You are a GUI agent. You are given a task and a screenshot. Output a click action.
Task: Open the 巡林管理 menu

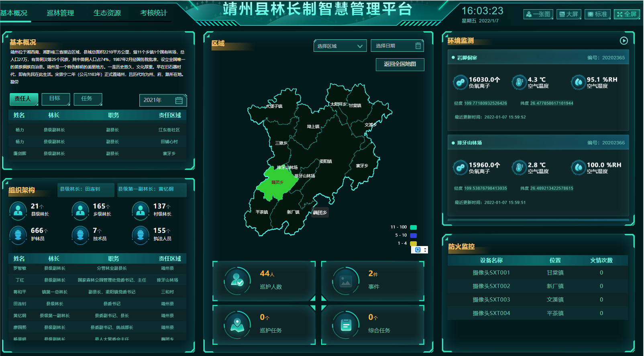point(60,13)
